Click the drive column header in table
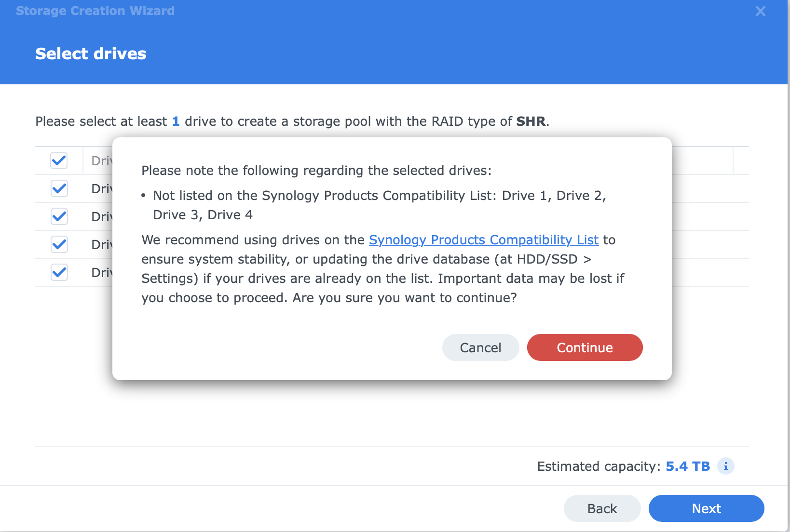Image resolution: width=790 pixels, height=532 pixels. 101,160
